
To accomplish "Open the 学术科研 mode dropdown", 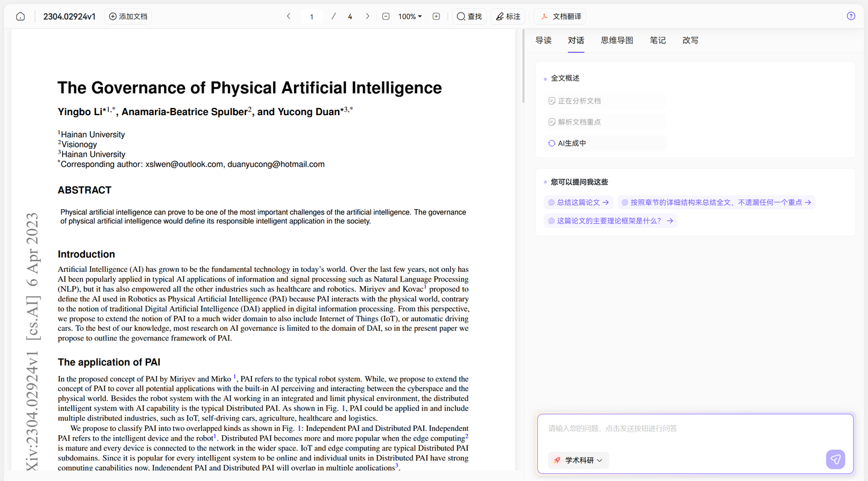I will pos(579,460).
